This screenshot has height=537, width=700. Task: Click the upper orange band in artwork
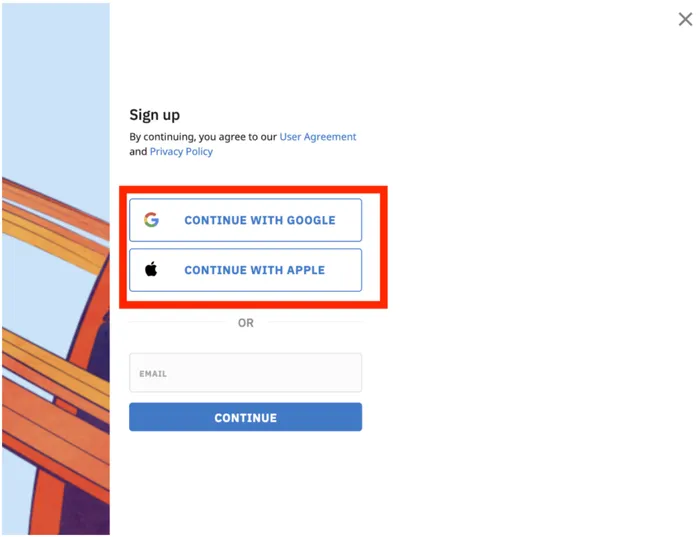54,201
